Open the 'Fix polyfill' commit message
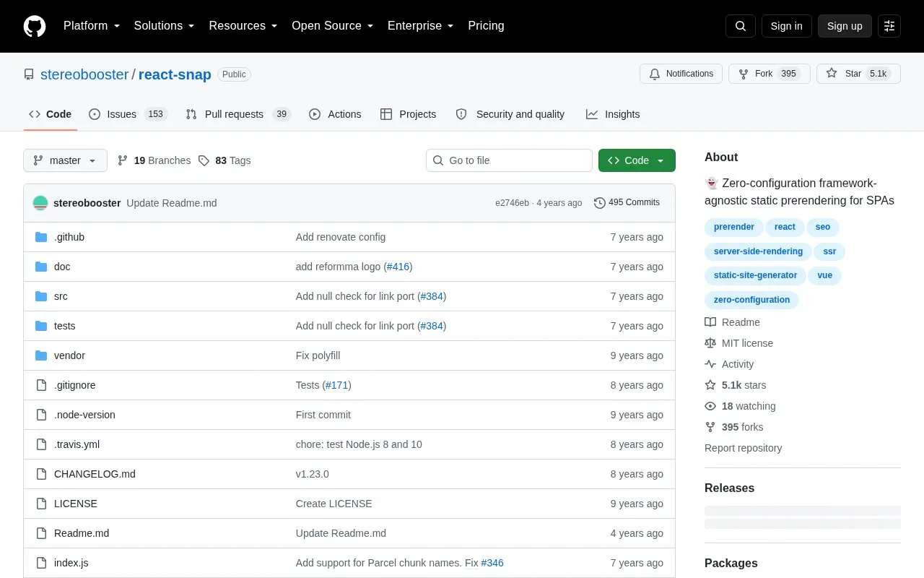The width and height of the screenshot is (924, 578). (318, 355)
